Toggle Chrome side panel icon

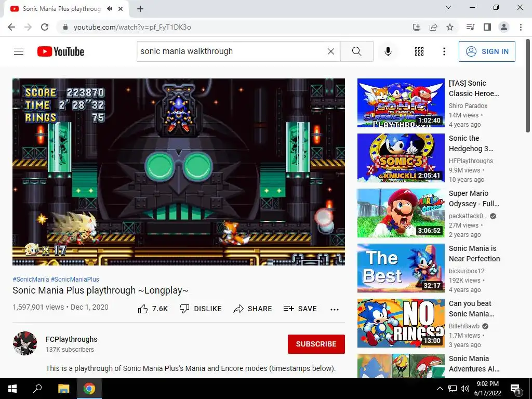pos(487,27)
